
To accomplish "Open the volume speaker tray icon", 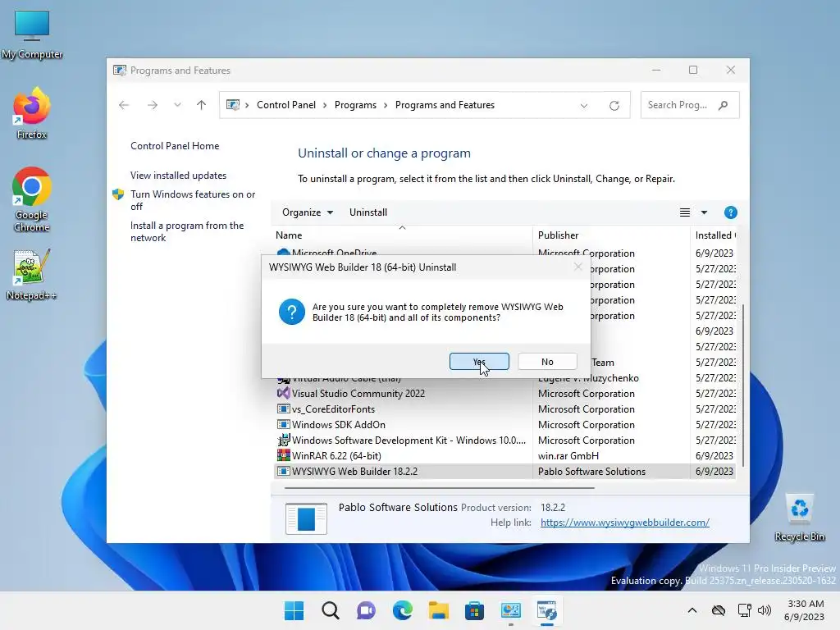I will pyautogui.click(x=765, y=610).
